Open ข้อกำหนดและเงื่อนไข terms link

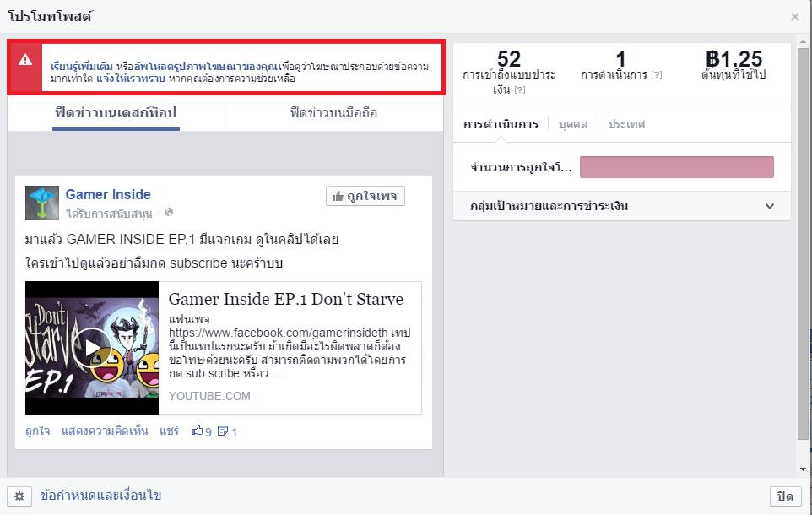(101, 496)
